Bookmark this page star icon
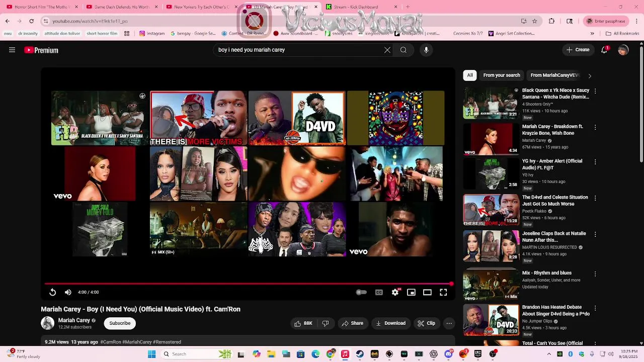Screen dimensions: 644x362 click(534, 21)
